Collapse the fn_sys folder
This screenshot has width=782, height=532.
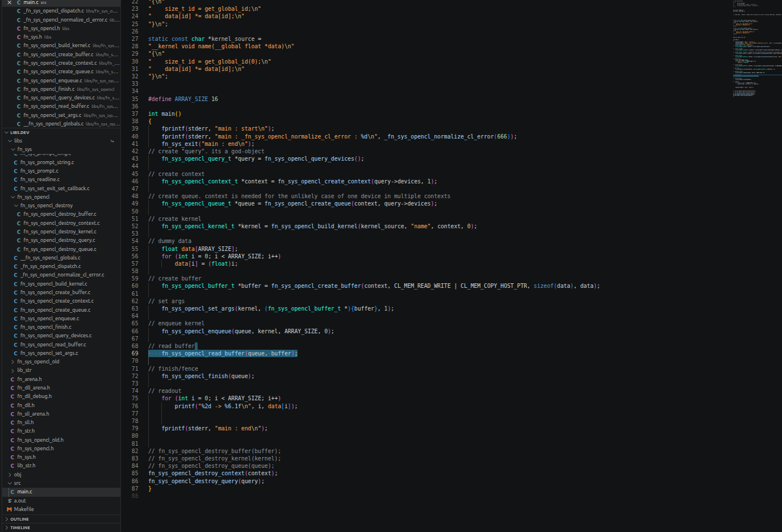(13, 149)
